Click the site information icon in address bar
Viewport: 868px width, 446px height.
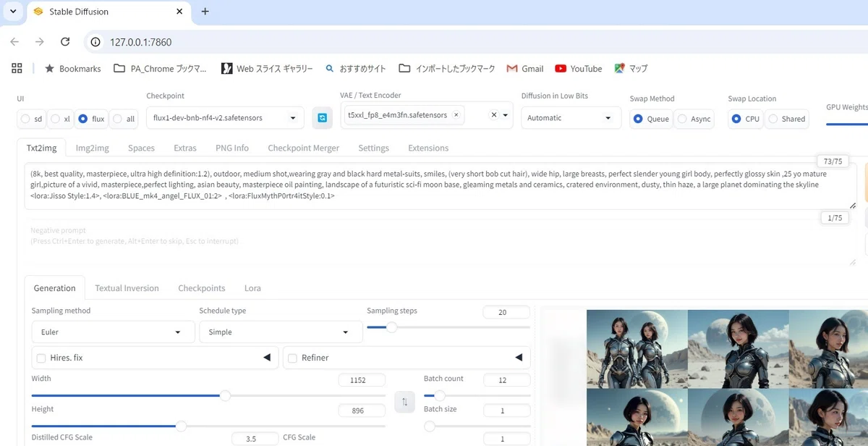click(95, 42)
